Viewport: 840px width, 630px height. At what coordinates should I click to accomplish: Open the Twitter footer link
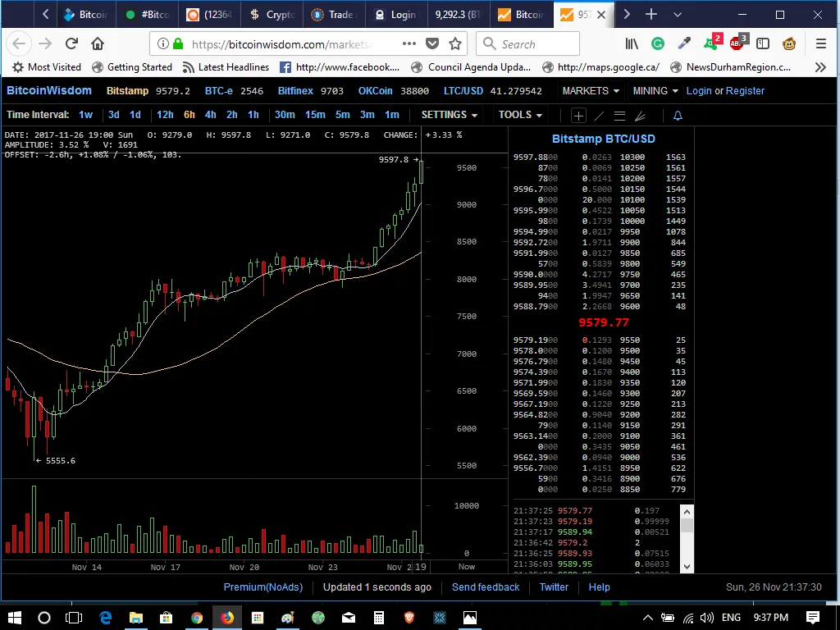click(x=554, y=587)
